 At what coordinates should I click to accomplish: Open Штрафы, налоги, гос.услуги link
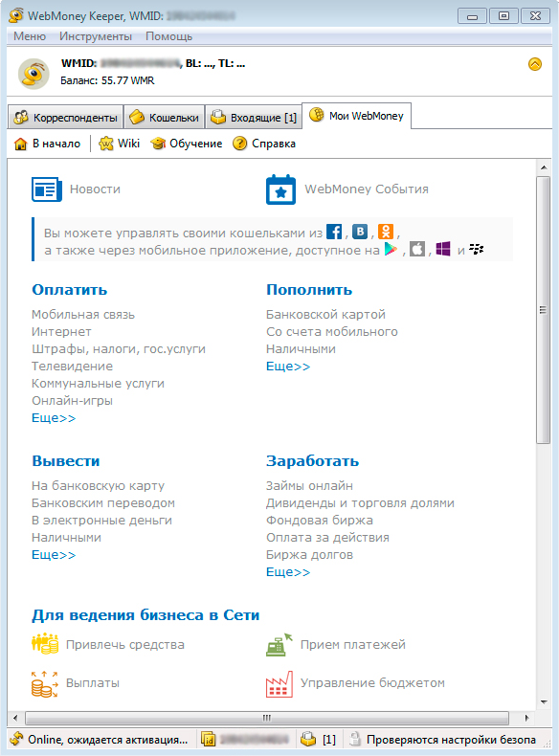[119, 349]
